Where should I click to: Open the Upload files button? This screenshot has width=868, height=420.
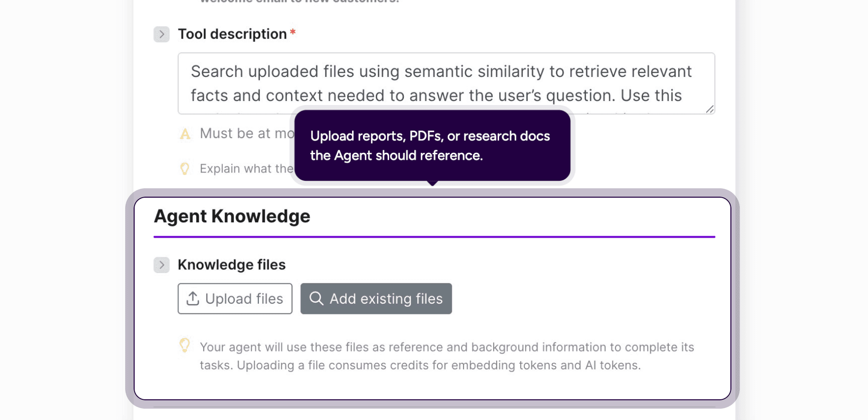point(235,298)
